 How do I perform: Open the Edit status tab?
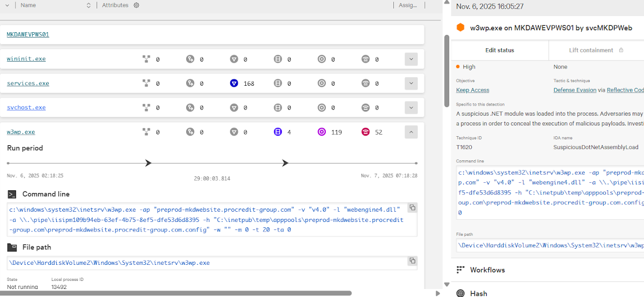500,50
